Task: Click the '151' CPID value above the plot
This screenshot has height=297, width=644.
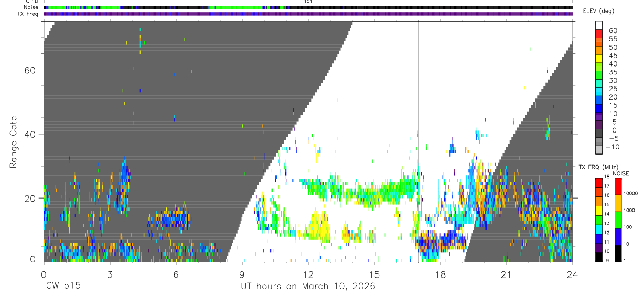Action: tap(308, 2)
